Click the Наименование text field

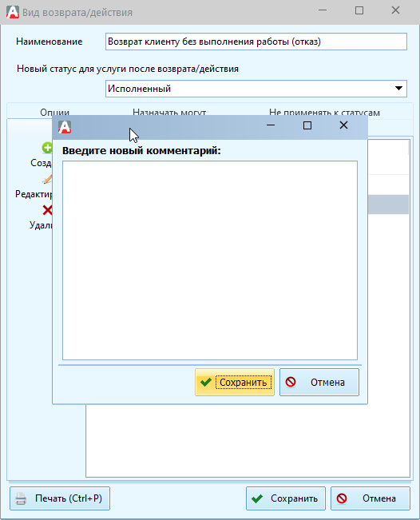click(x=256, y=42)
